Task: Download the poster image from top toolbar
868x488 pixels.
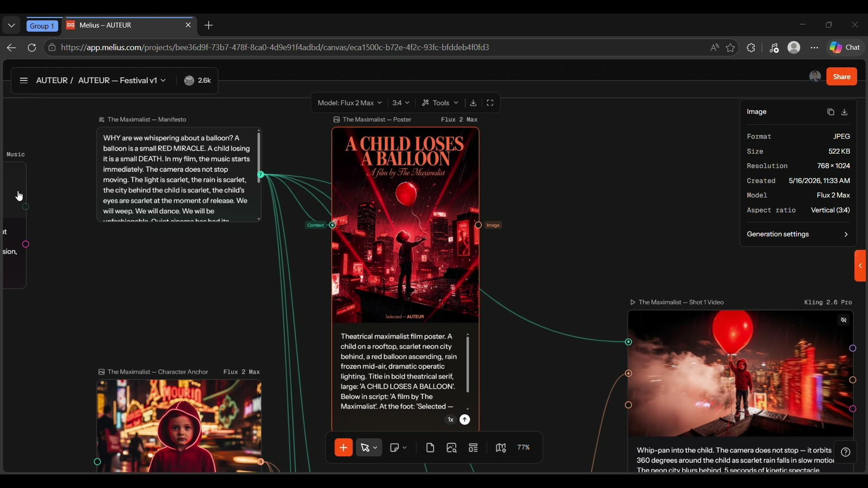Action: pos(473,103)
